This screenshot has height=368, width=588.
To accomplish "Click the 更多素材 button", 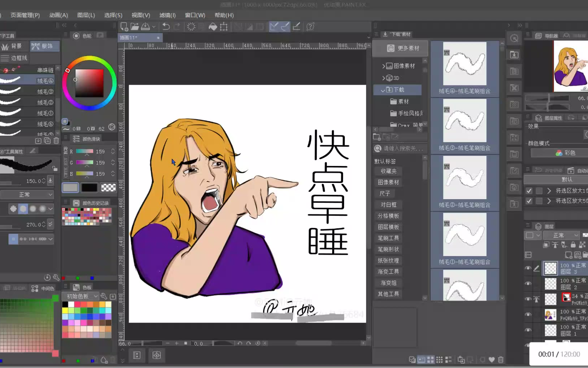I will 403,48.
